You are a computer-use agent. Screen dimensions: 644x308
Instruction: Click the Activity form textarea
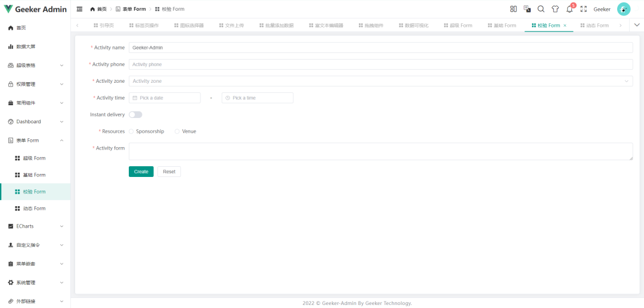(x=380, y=151)
